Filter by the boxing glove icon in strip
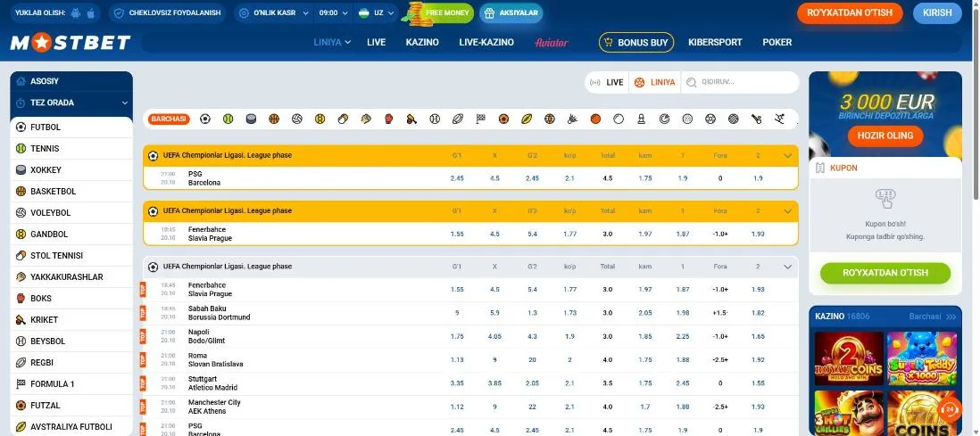This screenshot has height=436, width=980. click(389, 119)
